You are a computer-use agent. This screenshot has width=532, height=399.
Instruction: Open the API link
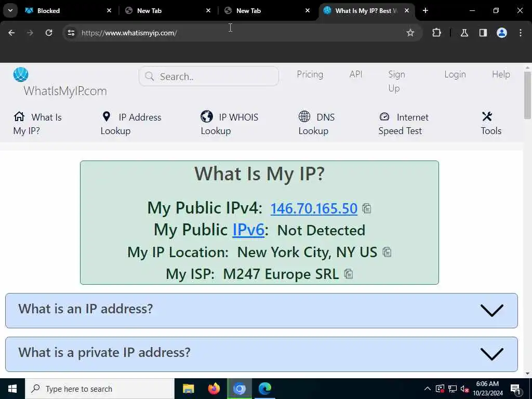coord(356,74)
